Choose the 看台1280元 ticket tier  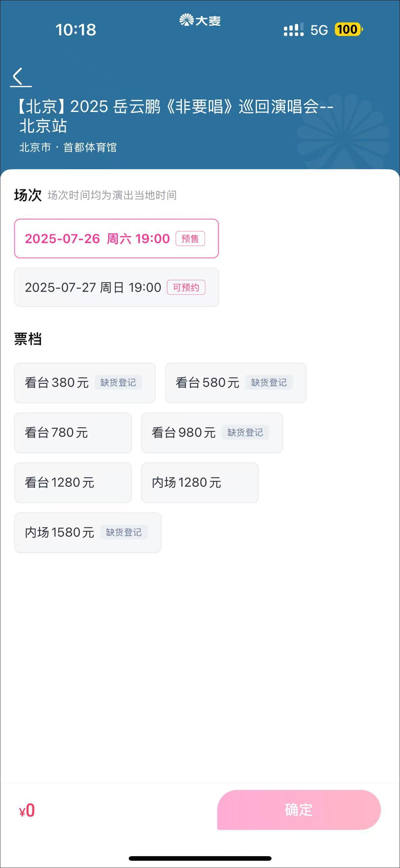pos(73,483)
